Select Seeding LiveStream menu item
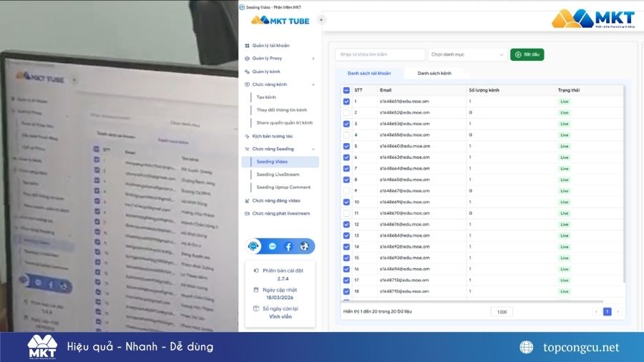Screen dimensions: 644x362 coord(278,175)
